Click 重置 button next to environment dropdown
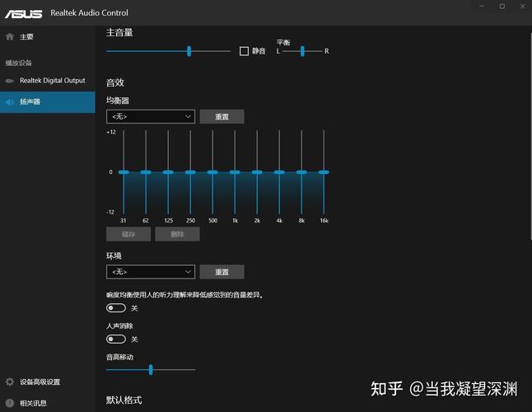 [x=222, y=272]
